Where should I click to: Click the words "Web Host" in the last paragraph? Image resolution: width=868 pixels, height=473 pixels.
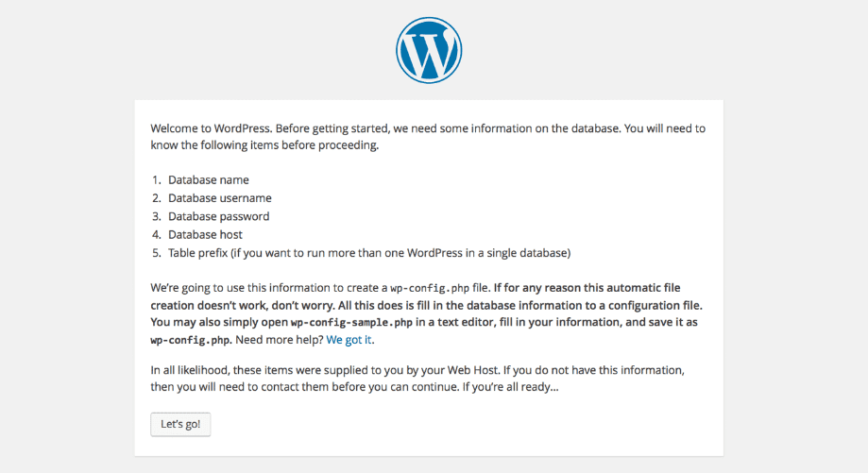[473, 370]
